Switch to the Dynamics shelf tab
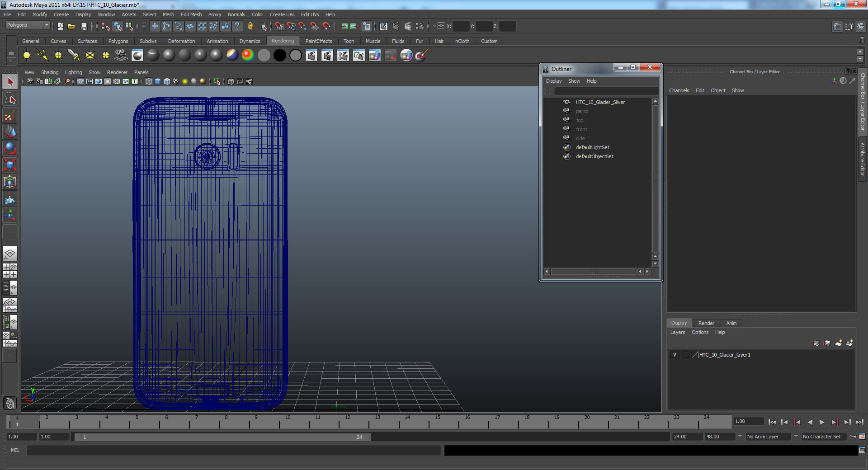The width and height of the screenshot is (868, 470). click(x=250, y=41)
